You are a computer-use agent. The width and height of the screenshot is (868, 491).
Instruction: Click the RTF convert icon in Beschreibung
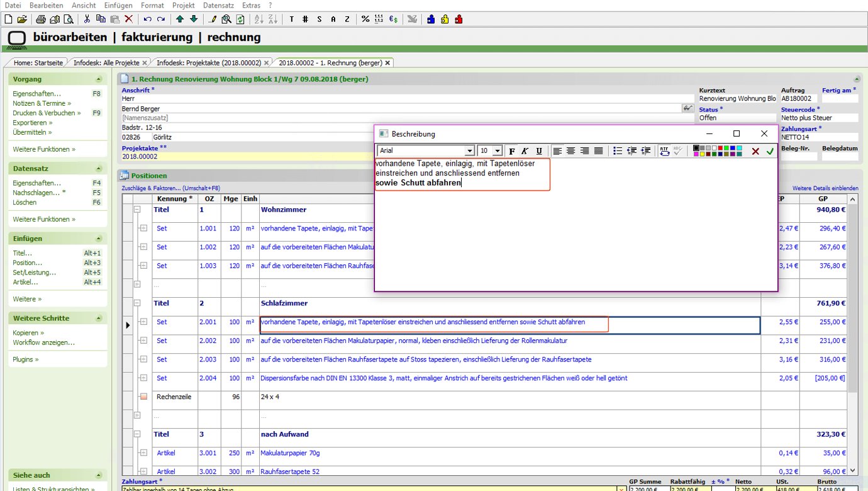(x=665, y=151)
